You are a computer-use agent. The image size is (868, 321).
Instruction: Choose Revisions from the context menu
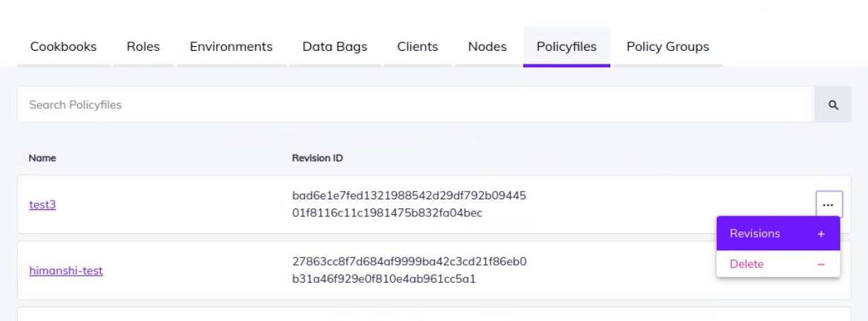[755, 234]
